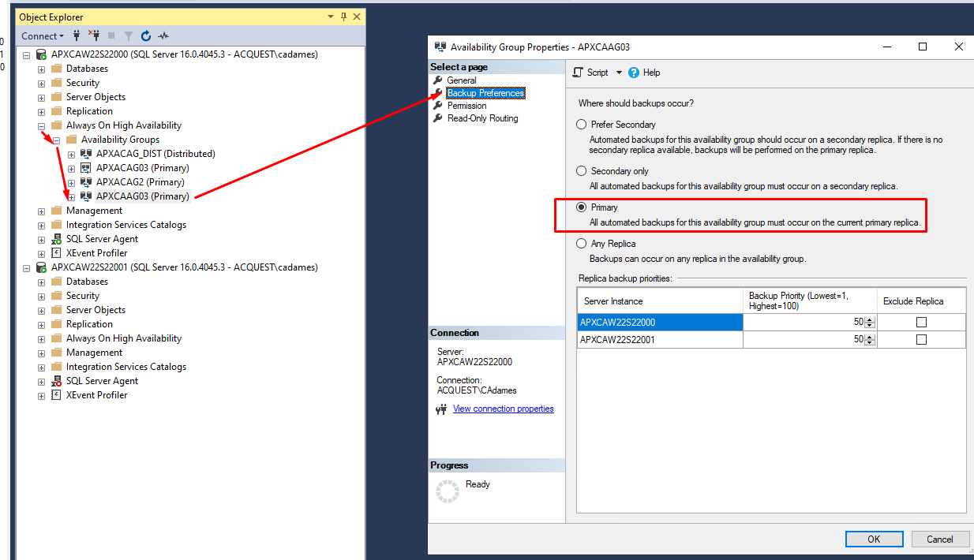Image resolution: width=974 pixels, height=560 pixels.
Task: Select Databases under APXCAW22S22001
Action: point(87,282)
